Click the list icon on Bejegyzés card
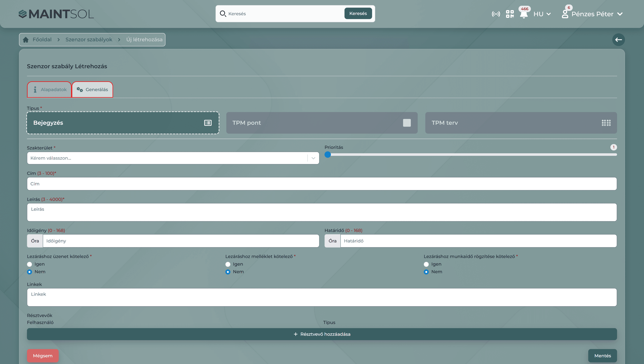The image size is (644, 364). click(x=208, y=123)
